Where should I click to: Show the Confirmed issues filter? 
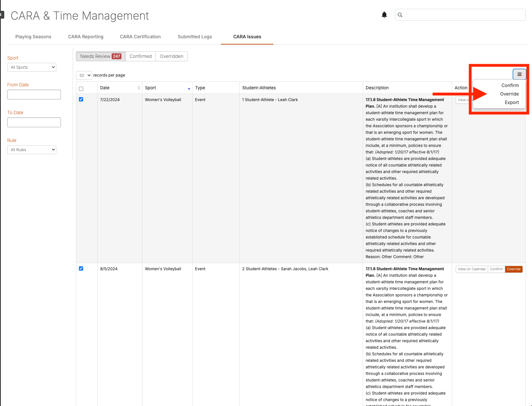click(140, 56)
